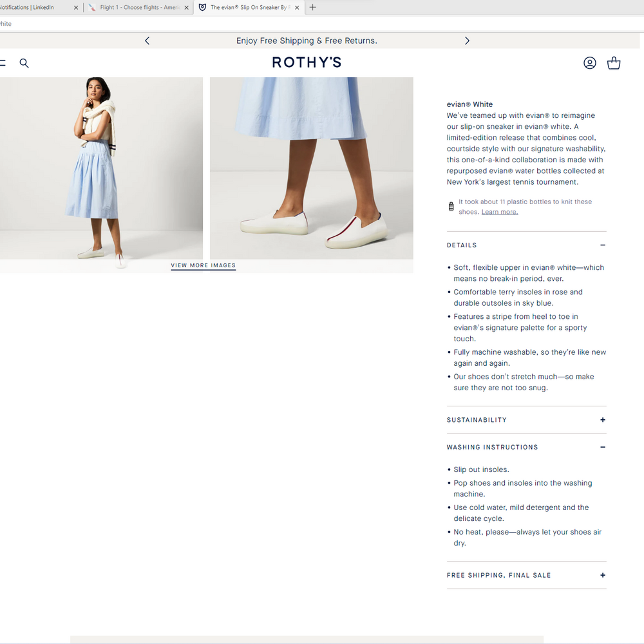
Task: Click 'No heat, please' bullet text
Action: 527,537
